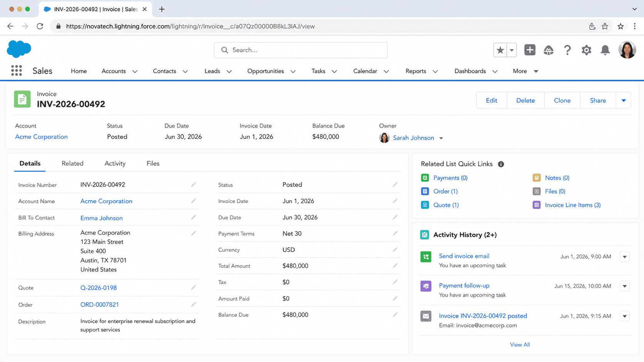
Task: Open Acme Corporation link in header
Action: pos(41,137)
